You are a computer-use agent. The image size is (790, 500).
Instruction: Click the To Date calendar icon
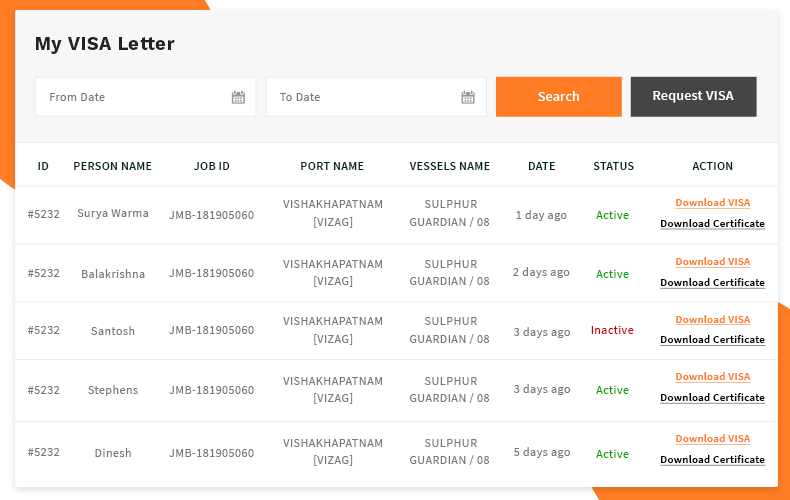click(468, 97)
